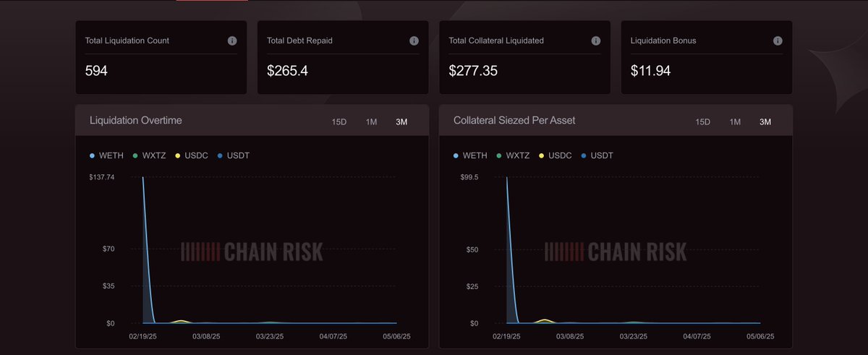
Task: Click the Collateral Siezed Per Asset title
Action: (514, 121)
